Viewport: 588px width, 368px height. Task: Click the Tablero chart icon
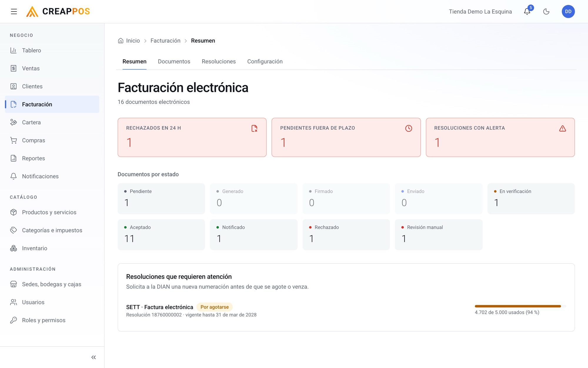click(14, 50)
